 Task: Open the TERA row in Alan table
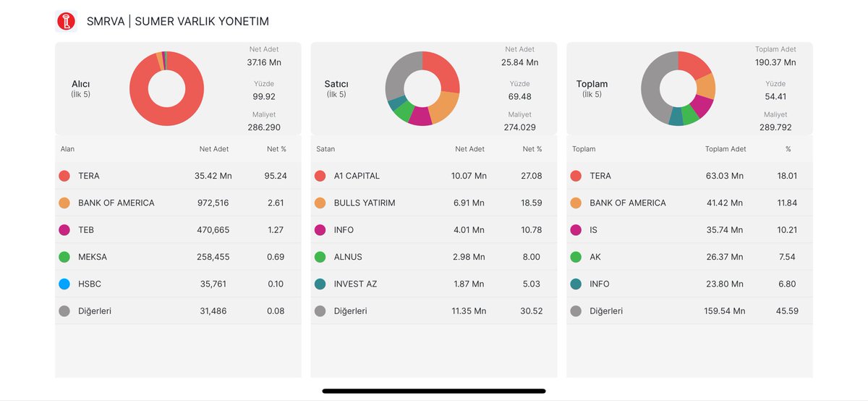pyautogui.click(x=178, y=176)
